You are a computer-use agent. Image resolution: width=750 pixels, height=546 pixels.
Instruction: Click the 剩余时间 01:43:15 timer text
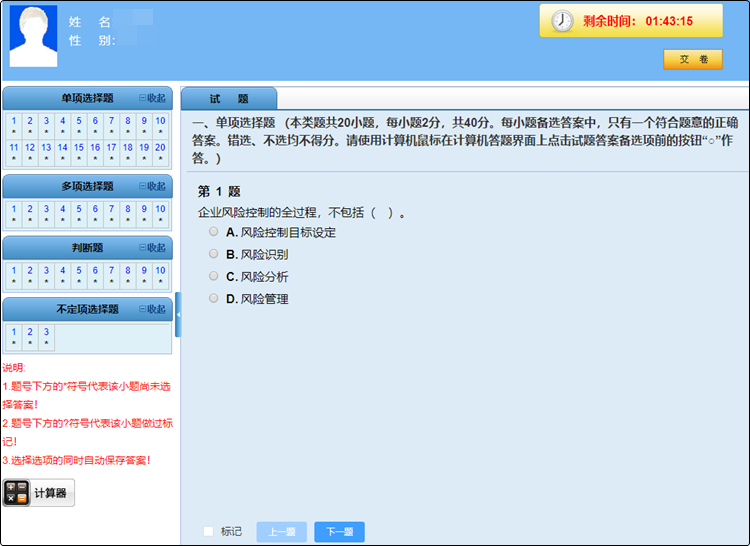[x=638, y=21]
